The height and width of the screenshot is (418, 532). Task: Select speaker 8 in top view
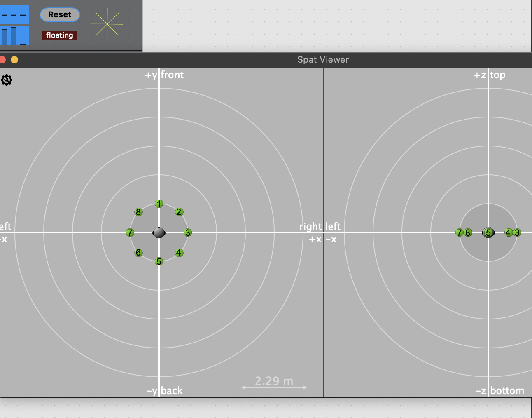tap(139, 212)
